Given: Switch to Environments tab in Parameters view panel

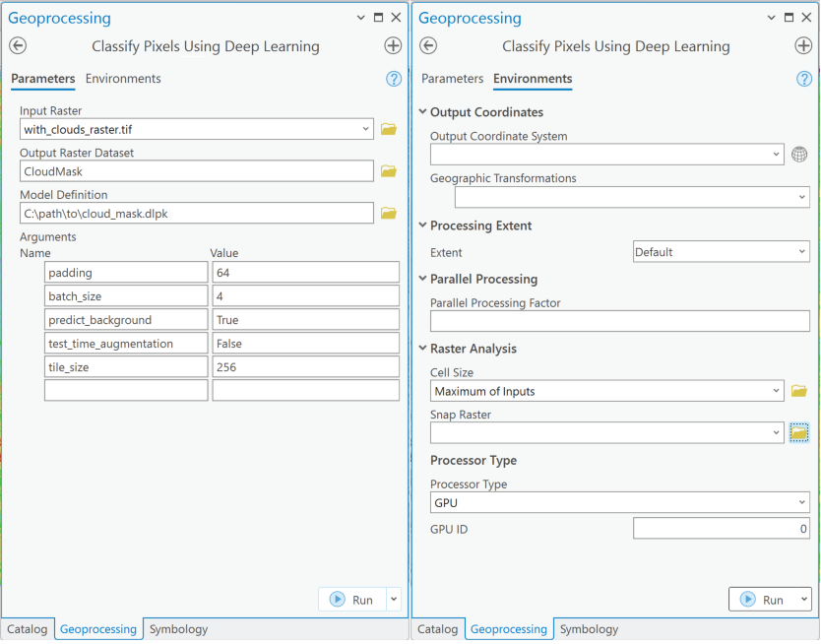Looking at the screenshot, I should pos(123,79).
